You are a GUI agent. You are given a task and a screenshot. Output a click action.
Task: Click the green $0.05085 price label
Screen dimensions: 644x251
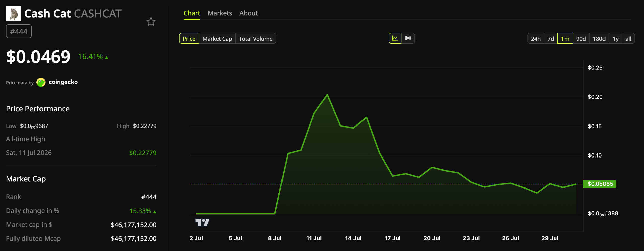(600, 184)
